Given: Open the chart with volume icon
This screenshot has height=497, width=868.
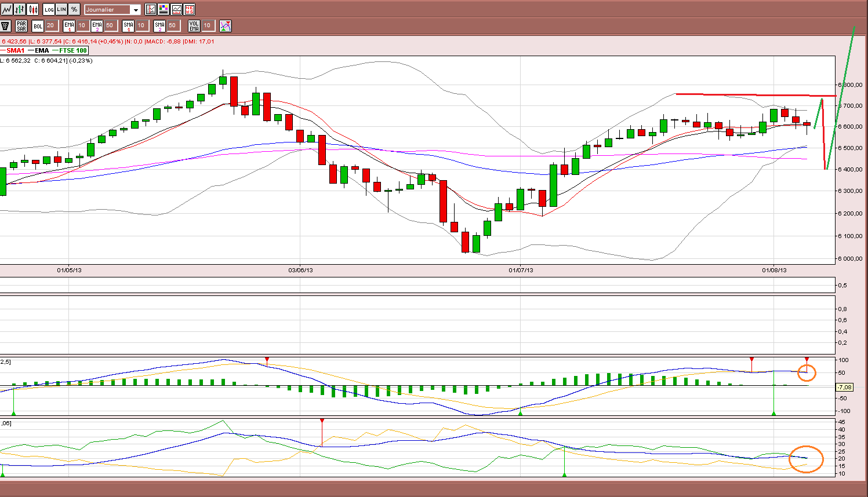Looking at the screenshot, I should pos(176,9).
